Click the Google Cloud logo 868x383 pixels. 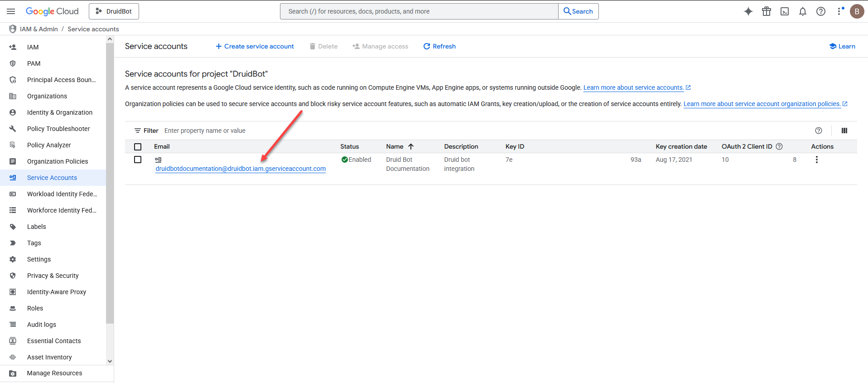click(52, 11)
